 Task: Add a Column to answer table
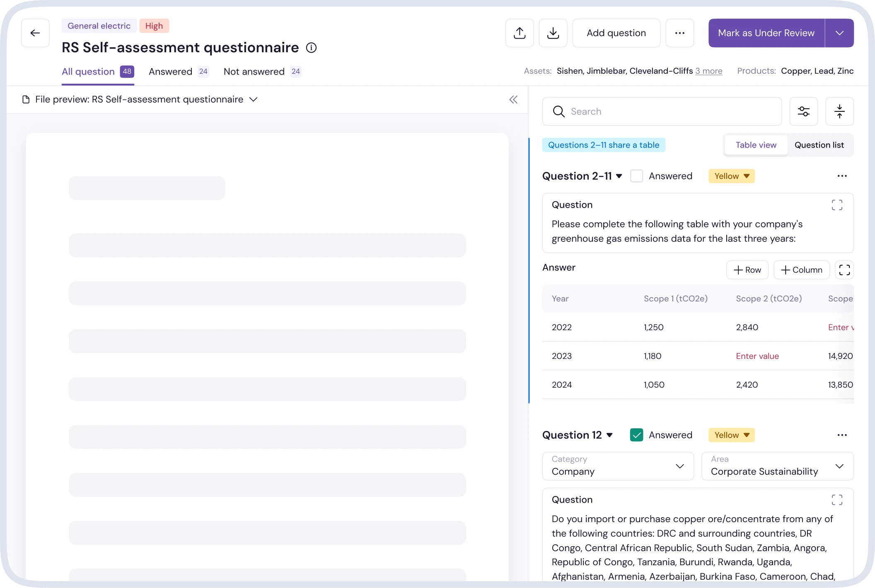click(x=802, y=270)
